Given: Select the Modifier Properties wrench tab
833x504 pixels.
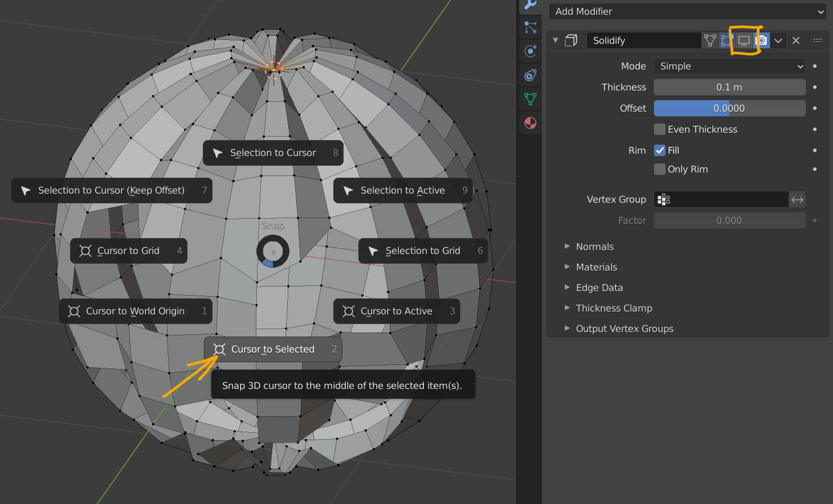Looking at the screenshot, I should 530,6.
